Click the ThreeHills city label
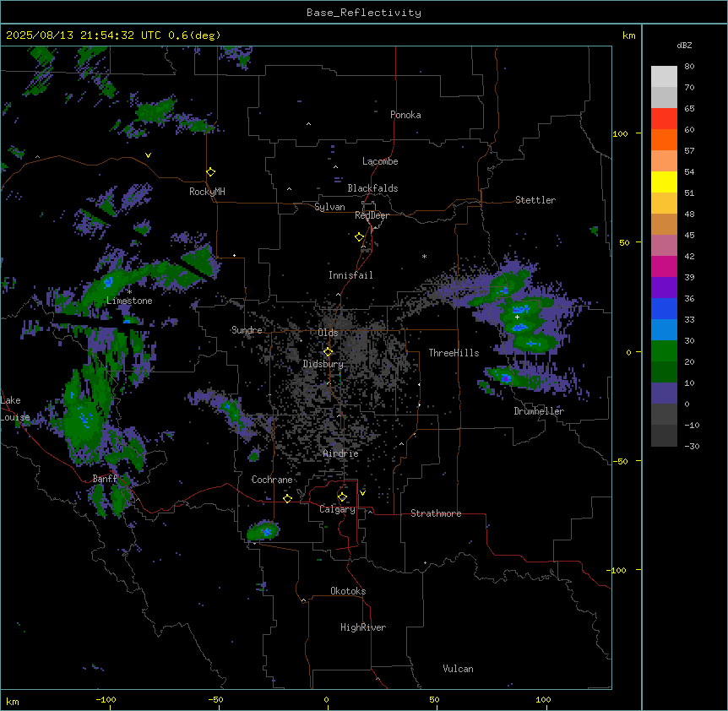This screenshot has height=711, width=728. point(454,353)
